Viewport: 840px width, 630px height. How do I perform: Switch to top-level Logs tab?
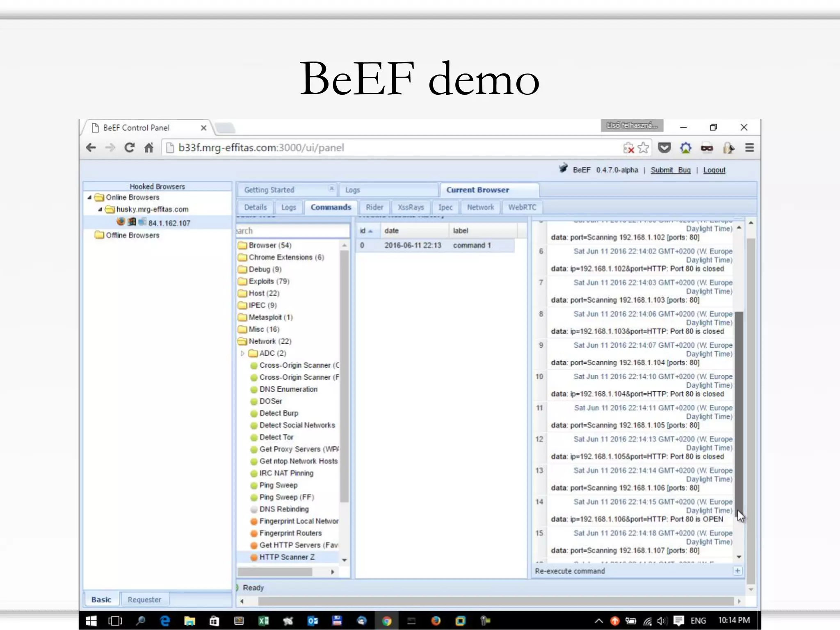pyautogui.click(x=389, y=190)
